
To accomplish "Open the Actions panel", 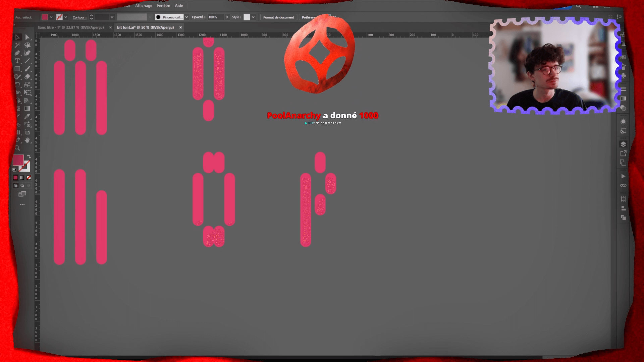I will (x=623, y=176).
